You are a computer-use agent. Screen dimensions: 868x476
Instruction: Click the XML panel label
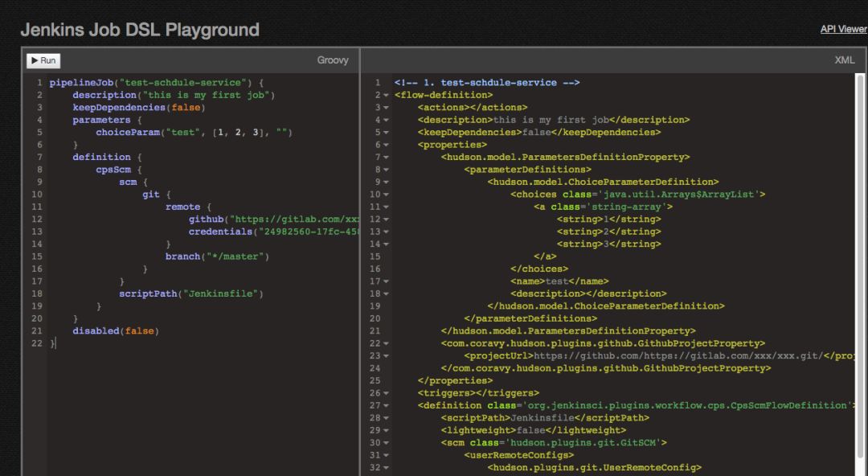[844, 60]
